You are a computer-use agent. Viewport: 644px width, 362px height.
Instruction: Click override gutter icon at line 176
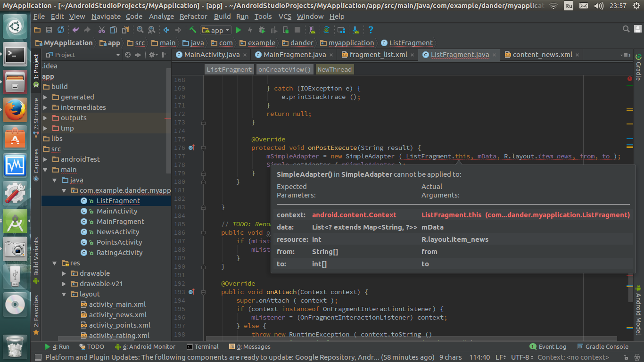coord(191,148)
